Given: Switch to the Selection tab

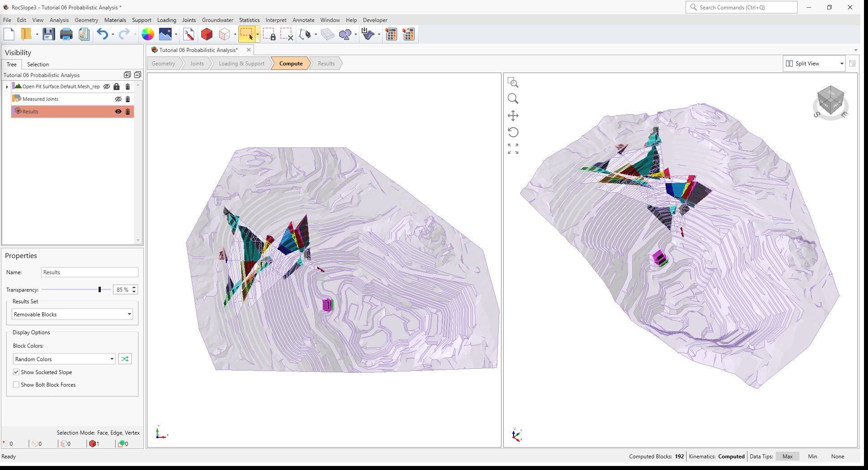Looking at the screenshot, I should (38, 64).
